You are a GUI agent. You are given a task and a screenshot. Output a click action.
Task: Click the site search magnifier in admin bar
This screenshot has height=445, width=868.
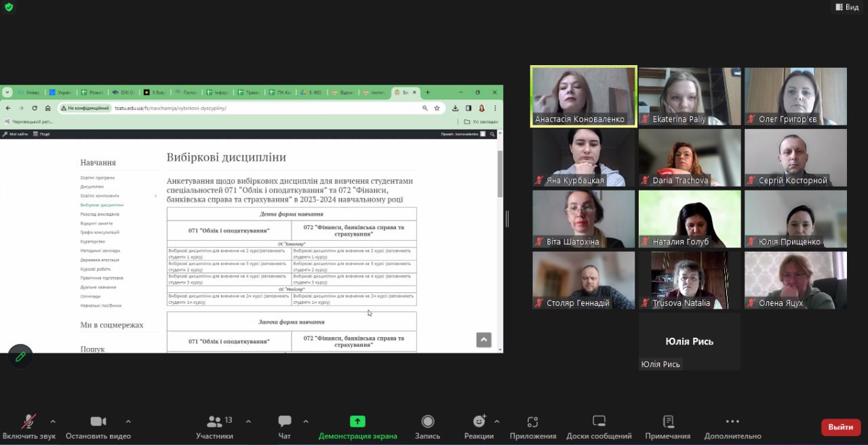pyautogui.click(x=493, y=134)
